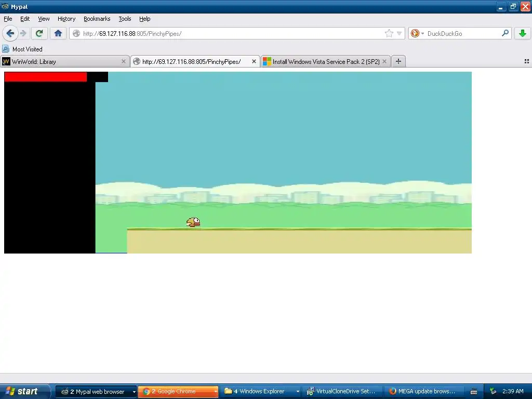The image size is (532, 399).
Task: Open a new tab with the plus button
Action: (x=398, y=61)
